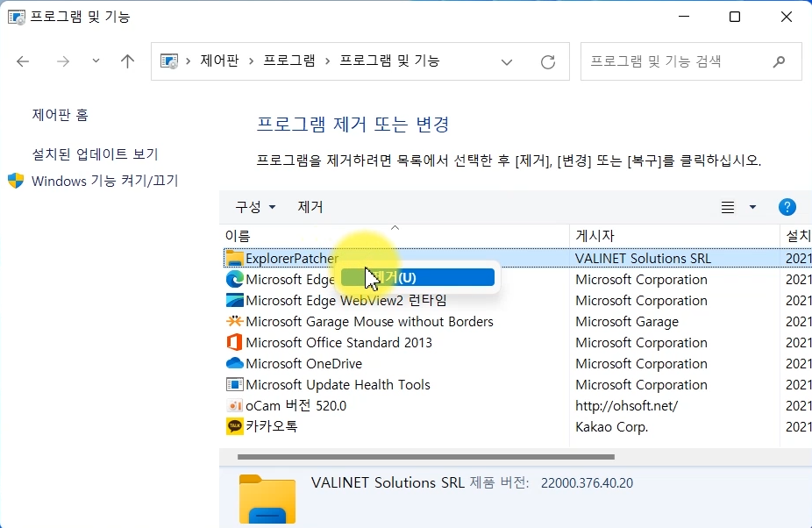Click http://ohsoft.net/ publisher cell
812x528 pixels.
click(x=627, y=406)
